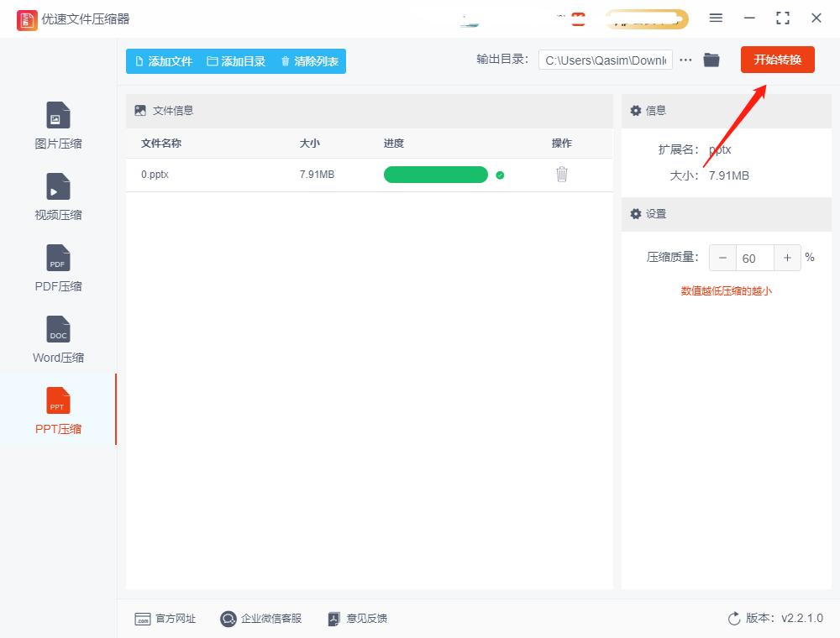The height and width of the screenshot is (638, 840).
Task: Click the green progress bar of 0.pptx
Action: click(x=435, y=175)
